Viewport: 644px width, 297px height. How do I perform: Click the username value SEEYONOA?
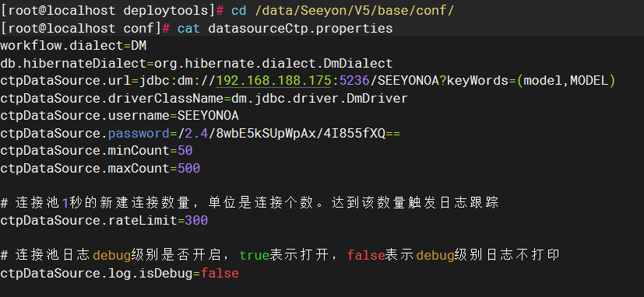(208, 116)
